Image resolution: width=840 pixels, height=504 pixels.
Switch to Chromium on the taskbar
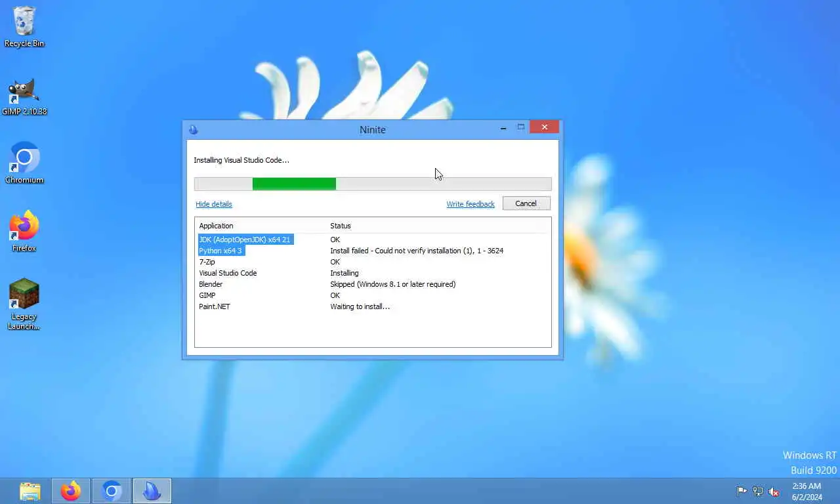112,491
